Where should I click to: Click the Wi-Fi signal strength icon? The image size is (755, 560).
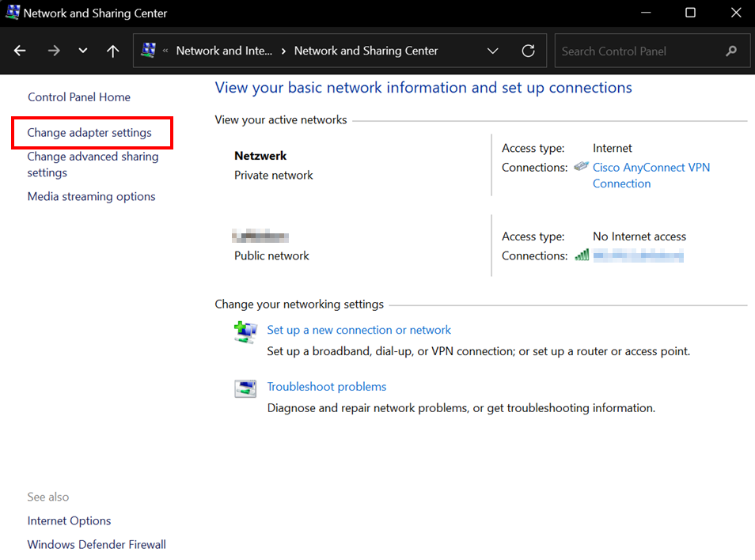coord(582,255)
